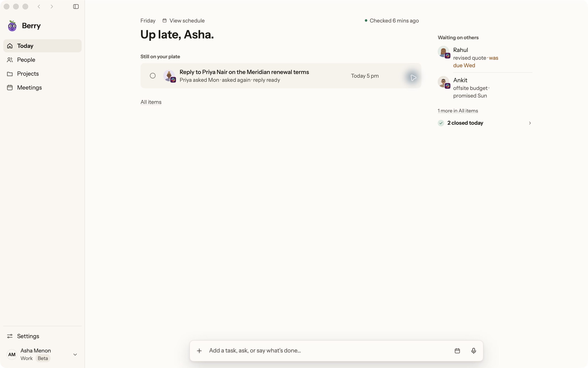Click the Still on your plate heading
588x368 pixels.
[160, 56]
